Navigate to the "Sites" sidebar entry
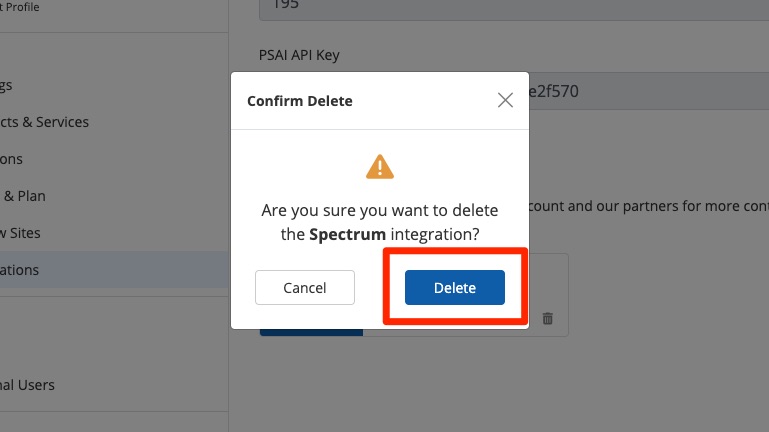The image size is (769, 432). tap(22, 233)
